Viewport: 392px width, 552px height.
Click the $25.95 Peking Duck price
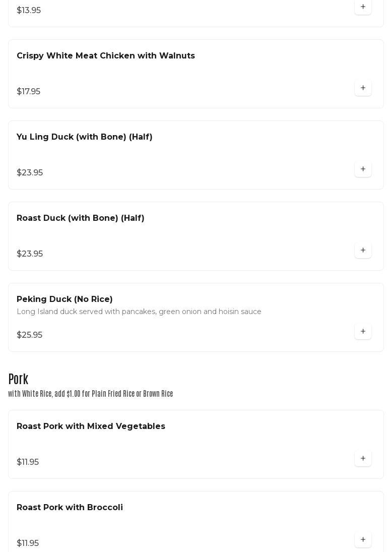point(29,335)
